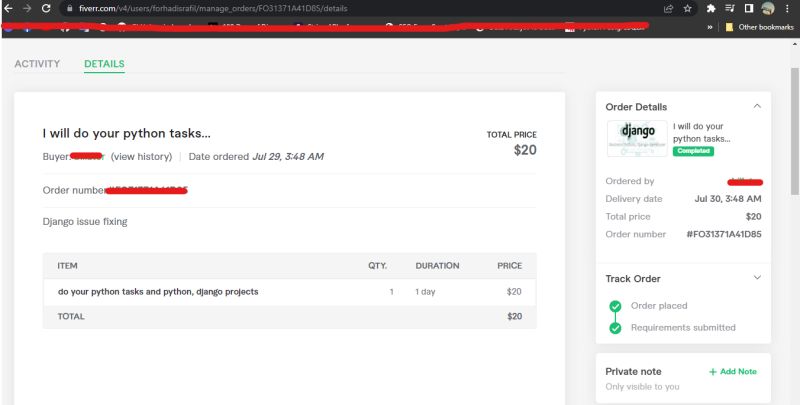Share this page via share icon
800x405 pixels.
668,8
